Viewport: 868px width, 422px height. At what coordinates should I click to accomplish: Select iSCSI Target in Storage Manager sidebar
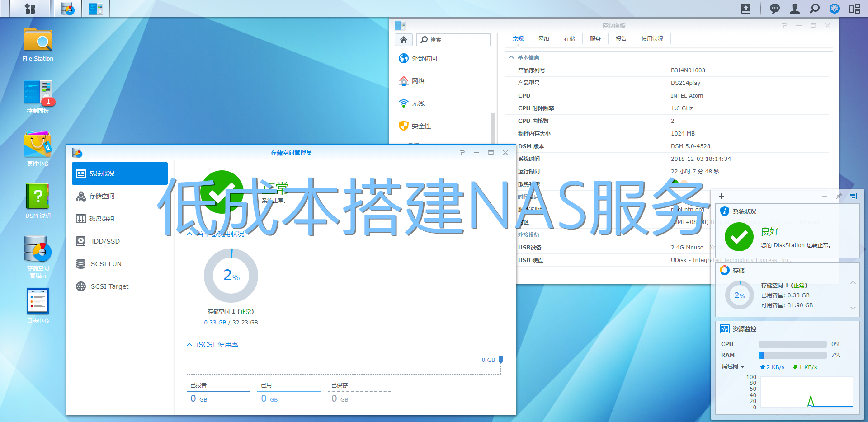[x=120, y=286]
